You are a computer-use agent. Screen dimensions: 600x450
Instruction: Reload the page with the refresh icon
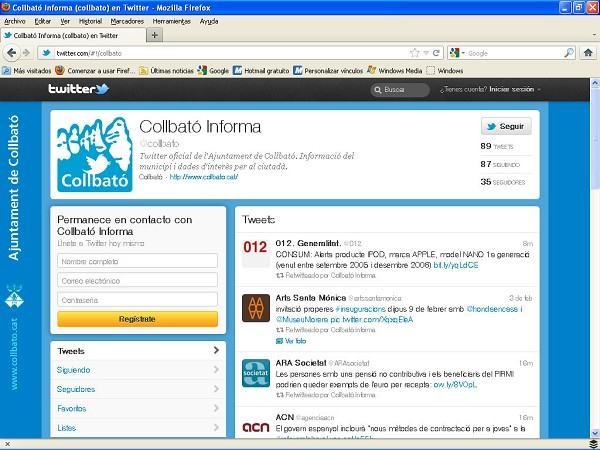click(436, 53)
